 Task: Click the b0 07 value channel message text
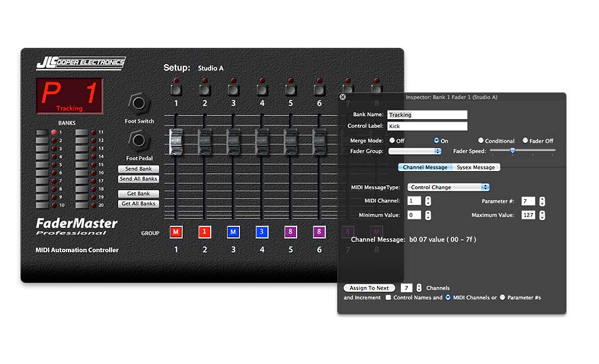[x=443, y=240]
